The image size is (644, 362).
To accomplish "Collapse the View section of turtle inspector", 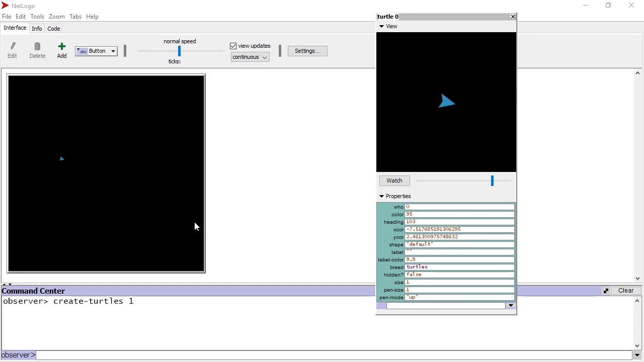I will click(x=381, y=26).
